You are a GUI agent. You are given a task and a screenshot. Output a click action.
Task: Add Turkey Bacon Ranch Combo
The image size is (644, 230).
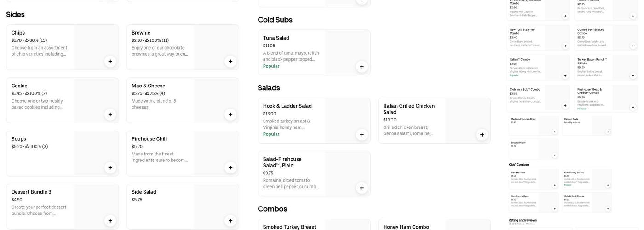[x=633, y=76]
